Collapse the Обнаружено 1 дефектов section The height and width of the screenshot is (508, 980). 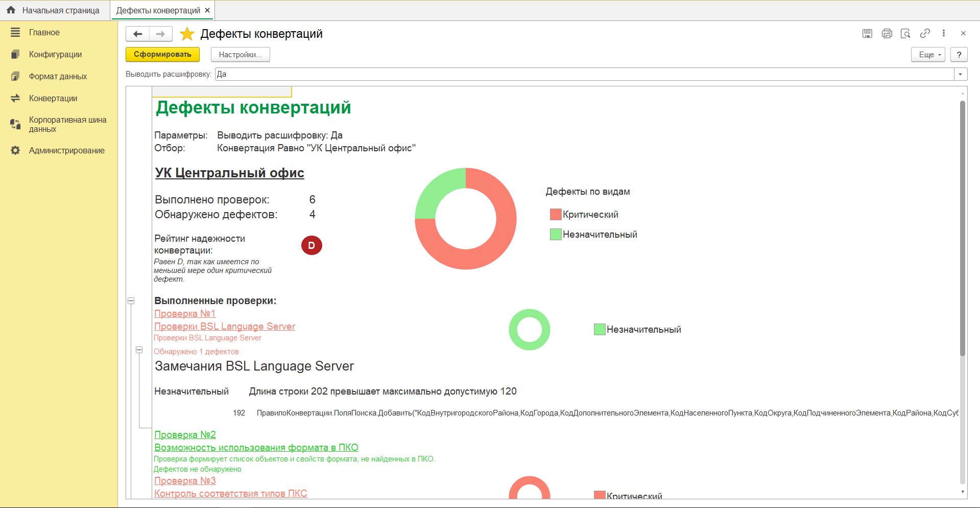139,350
